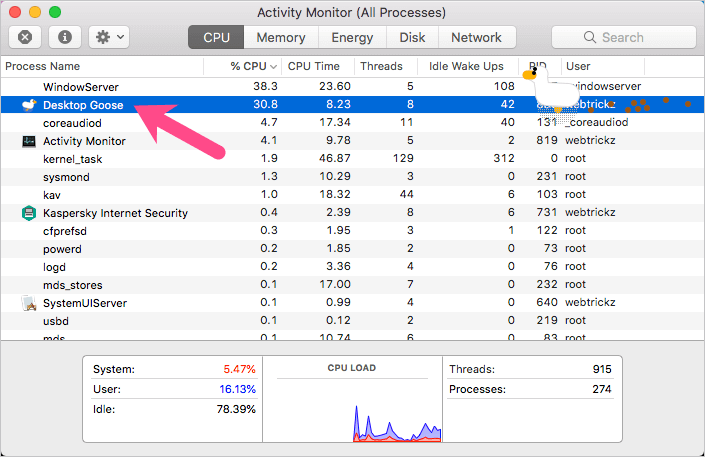The height and width of the screenshot is (457, 705).
Task: Click the _coreaudiod user entry
Action: tap(597, 122)
